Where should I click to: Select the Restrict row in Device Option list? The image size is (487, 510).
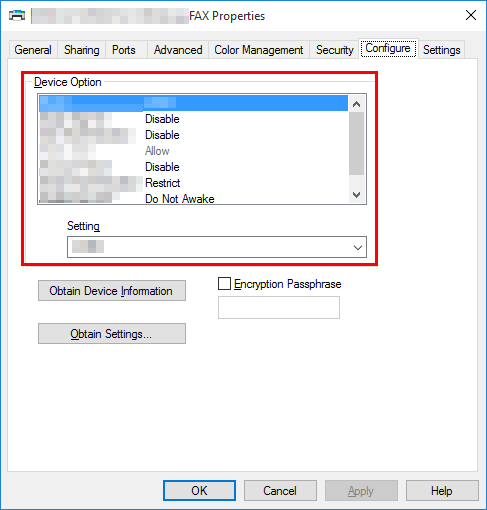point(193,183)
